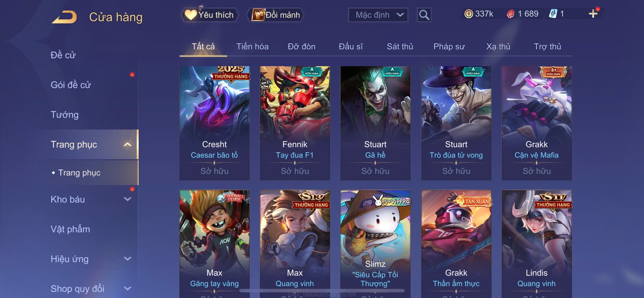This screenshot has width=644, height=298.
Task: Tap the blue ticket currency icon
Action: pos(553,14)
